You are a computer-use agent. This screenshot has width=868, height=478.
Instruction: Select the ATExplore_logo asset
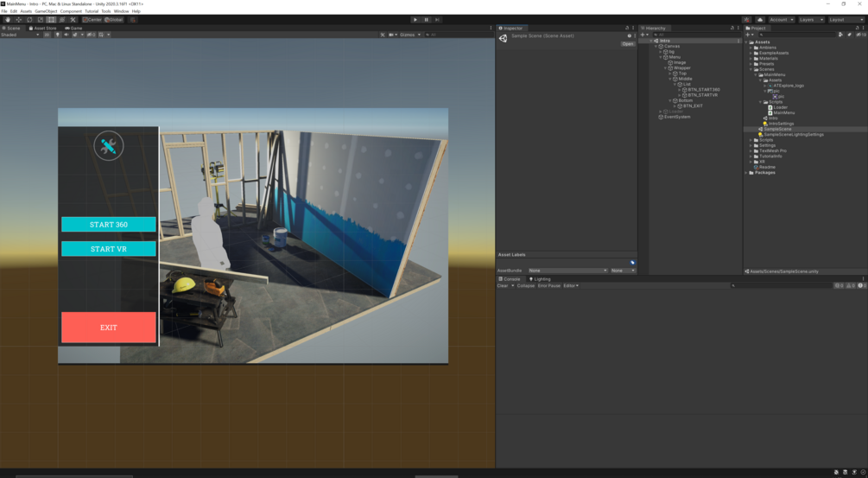click(x=789, y=86)
